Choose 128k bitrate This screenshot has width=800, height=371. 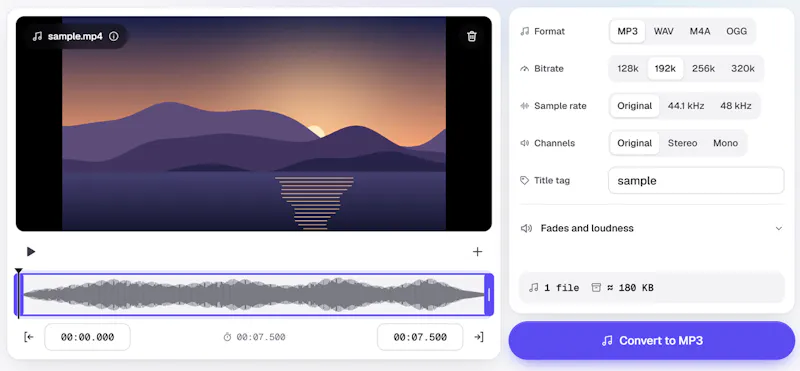click(628, 68)
